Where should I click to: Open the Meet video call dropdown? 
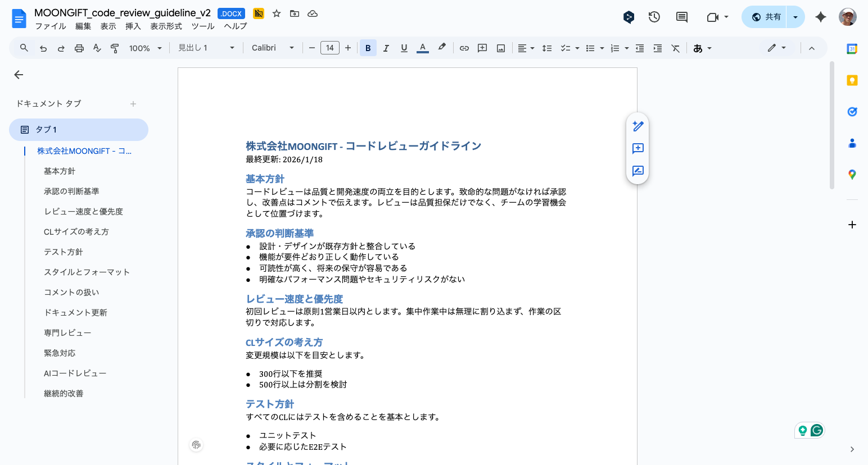pyautogui.click(x=718, y=17)
